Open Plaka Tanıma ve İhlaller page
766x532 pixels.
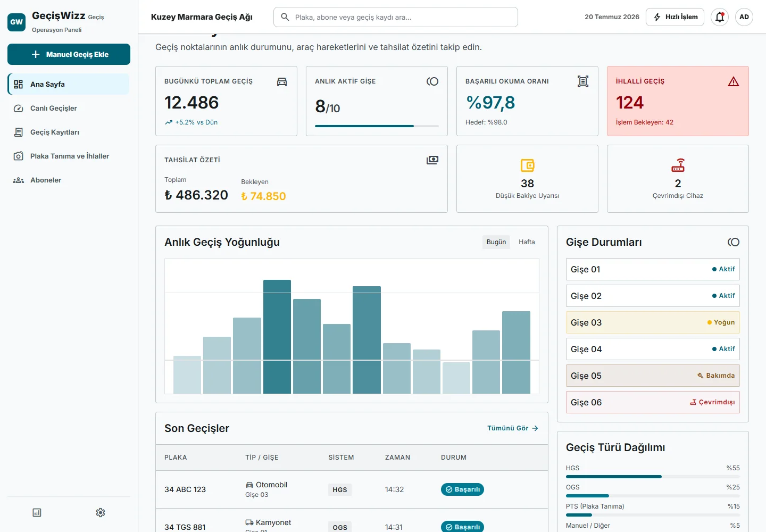pos(69,156)
